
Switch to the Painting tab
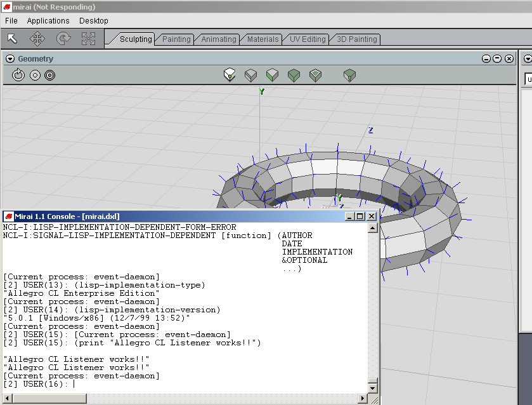176,39
